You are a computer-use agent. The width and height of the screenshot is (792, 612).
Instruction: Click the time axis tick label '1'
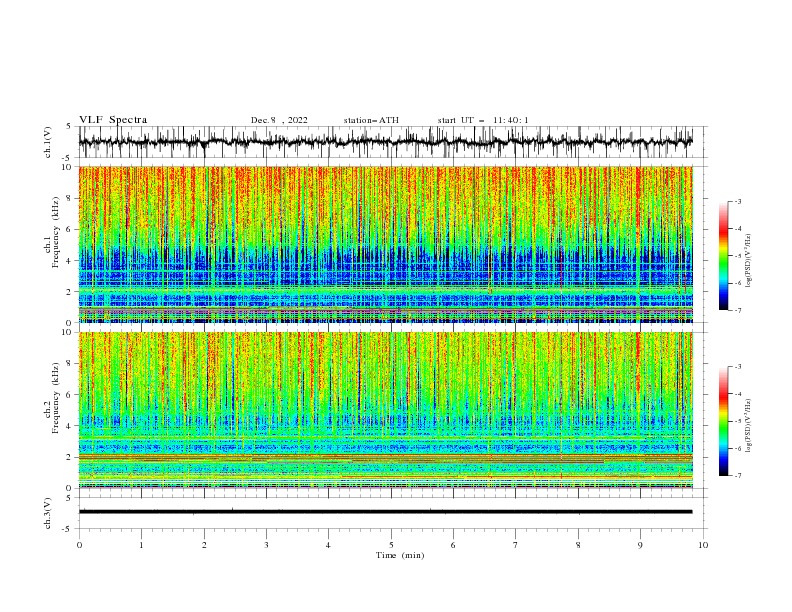[141, 545]
